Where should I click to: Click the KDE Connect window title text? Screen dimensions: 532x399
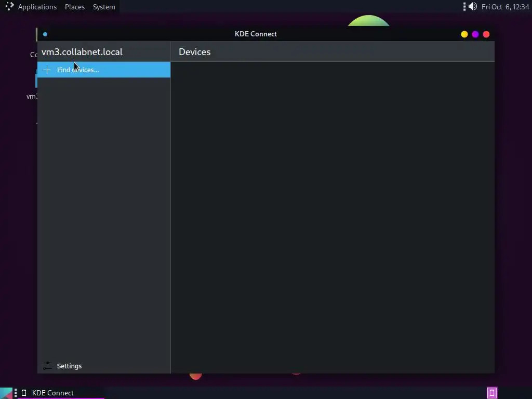point(256,34)
